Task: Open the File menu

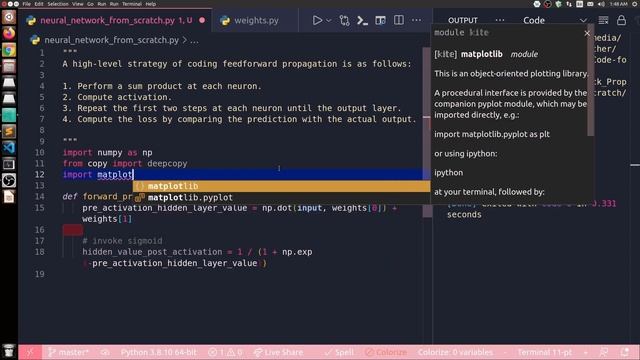Action: tap(27, 4)
